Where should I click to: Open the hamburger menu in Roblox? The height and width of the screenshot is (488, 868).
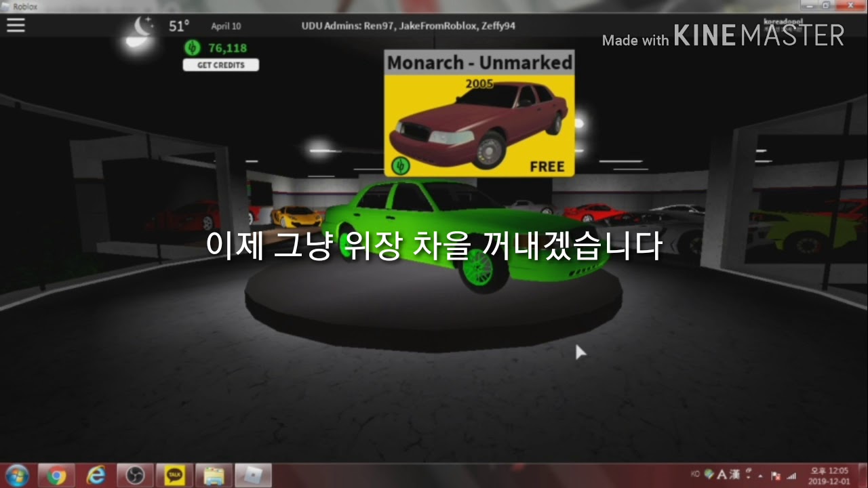[x=16, y=26]
